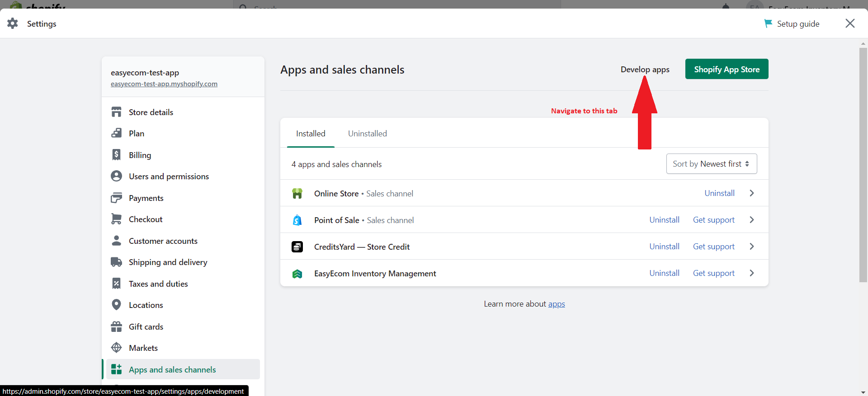The image size is (868, 396).
Task: Click the Settings gear icon
Action: click(x=13, y=23)
